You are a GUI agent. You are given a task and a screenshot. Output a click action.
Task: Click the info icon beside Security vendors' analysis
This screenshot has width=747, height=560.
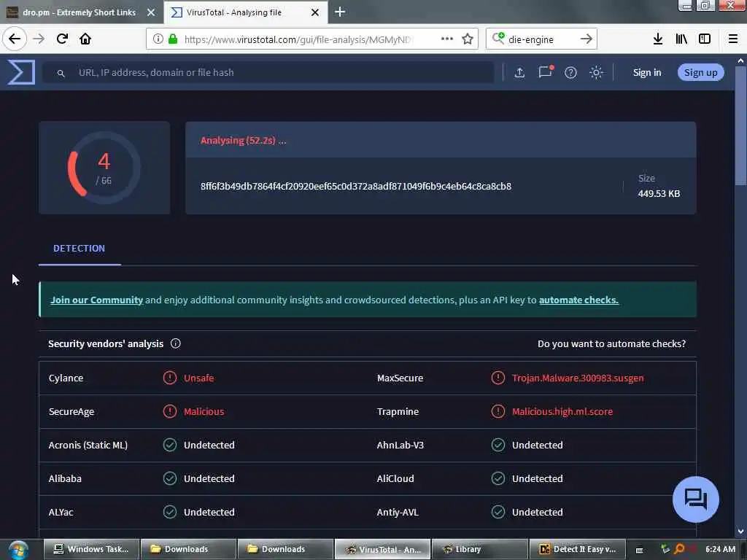coord(175,343)
